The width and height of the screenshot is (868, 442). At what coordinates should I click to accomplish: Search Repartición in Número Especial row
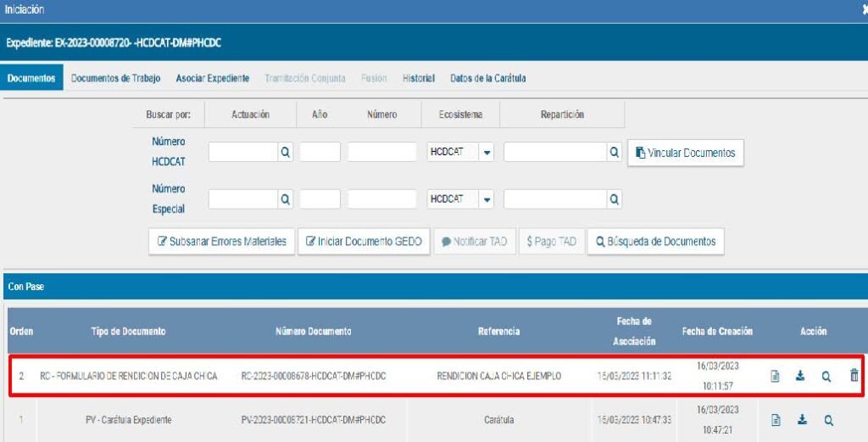pyautogui.click(x=614, y=199)
